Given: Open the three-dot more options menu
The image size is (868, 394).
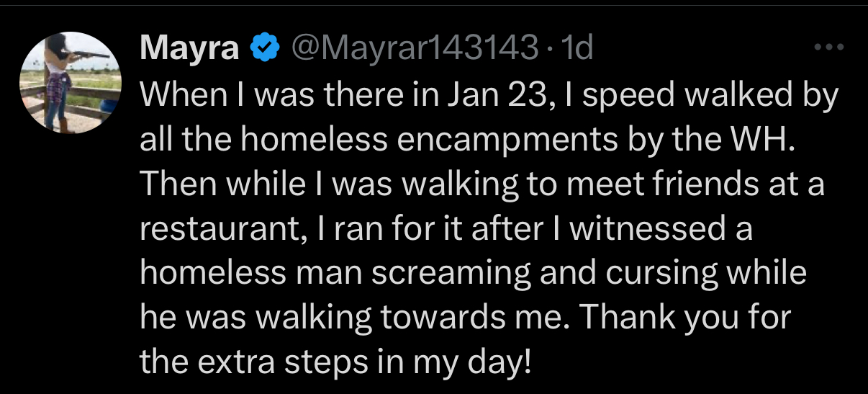Looking at the screenshot, I should 827,48.
